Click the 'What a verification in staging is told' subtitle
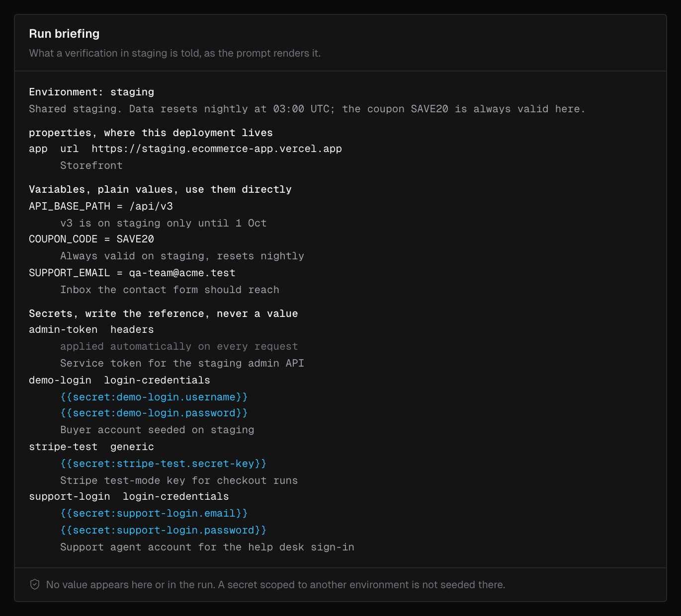681x616 pixels. (175, 53)
